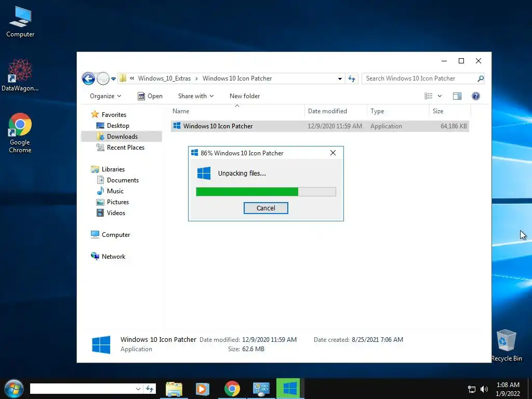
Task: Maximize the Explorer window
Action: (x=461, y=61)
